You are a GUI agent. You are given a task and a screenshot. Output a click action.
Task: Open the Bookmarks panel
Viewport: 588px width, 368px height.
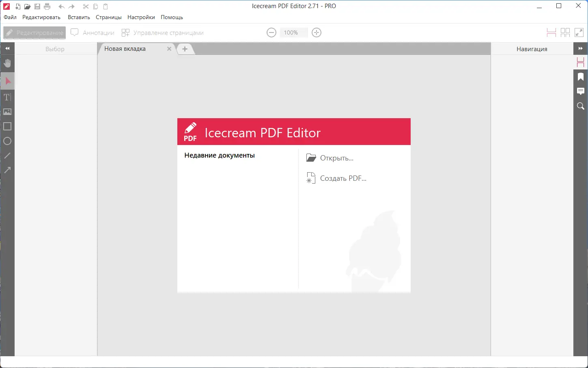[x=580, y=77]
